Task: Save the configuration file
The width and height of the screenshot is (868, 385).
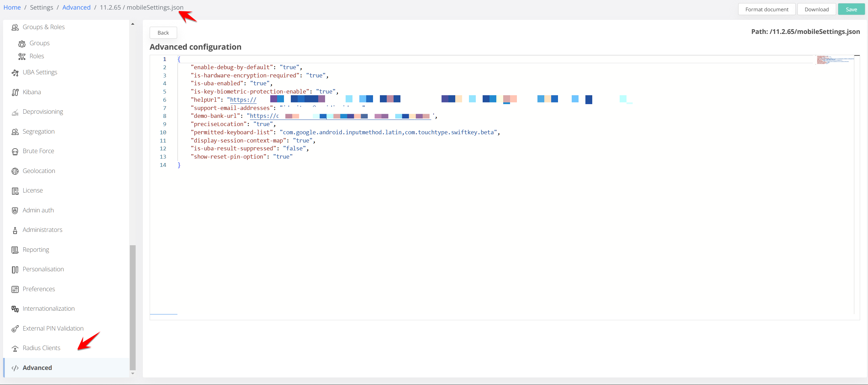Action: pos(851,9)
